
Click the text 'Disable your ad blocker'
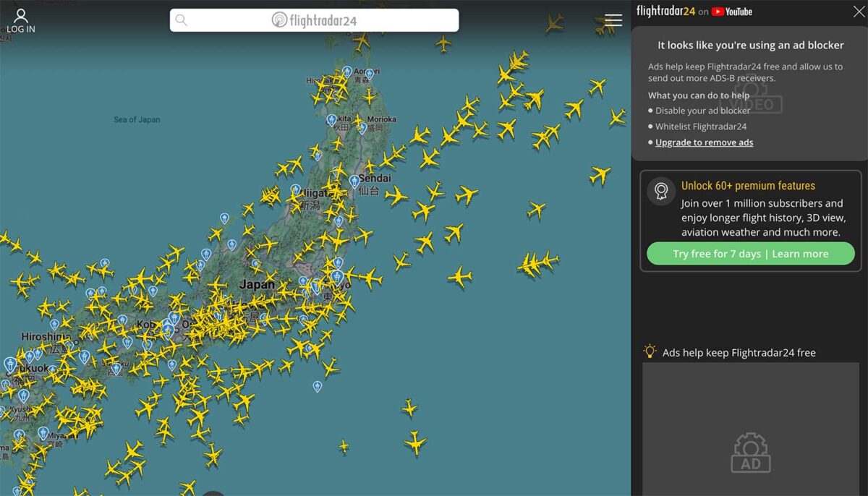pyautogui.click(x=702, y=111)
